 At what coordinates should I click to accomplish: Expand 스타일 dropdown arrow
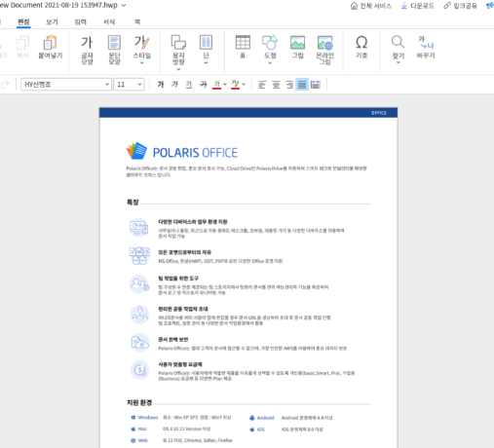tap(141, 63)
